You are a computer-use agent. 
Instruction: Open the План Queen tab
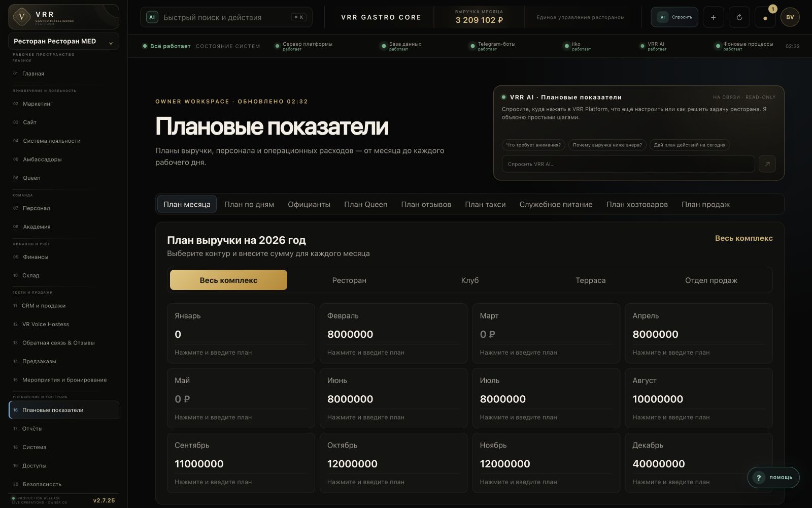point(366,204)
